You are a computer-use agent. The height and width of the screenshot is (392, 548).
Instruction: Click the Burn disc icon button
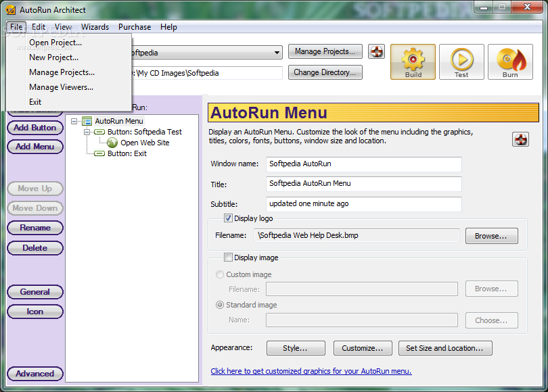[x=510, y=62]
